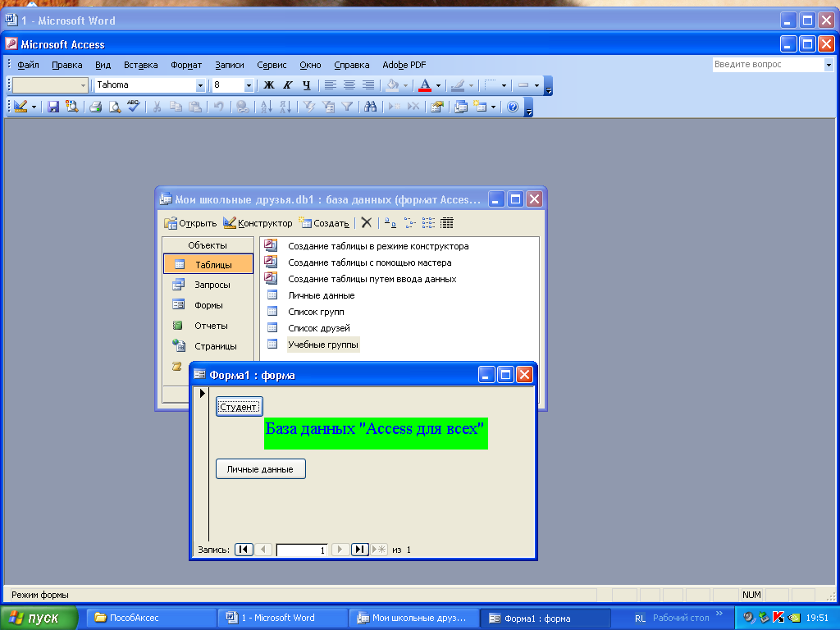
Task: Click the New object icon
Action: (x=480, y=107)
